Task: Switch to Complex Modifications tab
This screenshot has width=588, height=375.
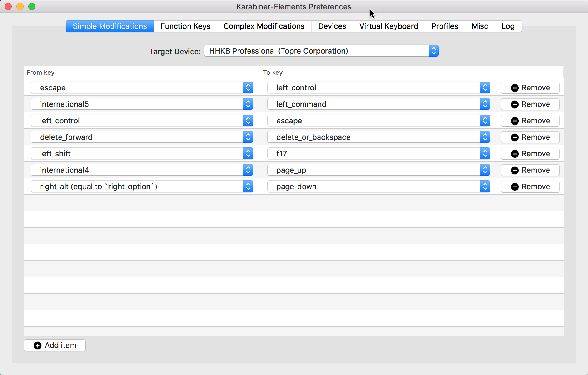Action: 264,26
